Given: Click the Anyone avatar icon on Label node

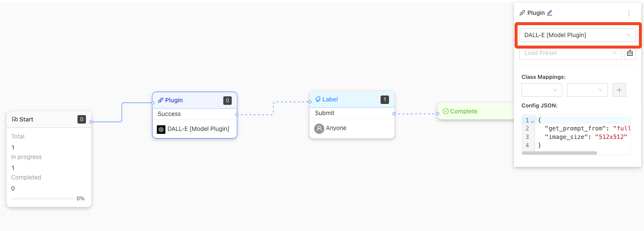Looking at the screenshot, I should [x=319, y=128].
